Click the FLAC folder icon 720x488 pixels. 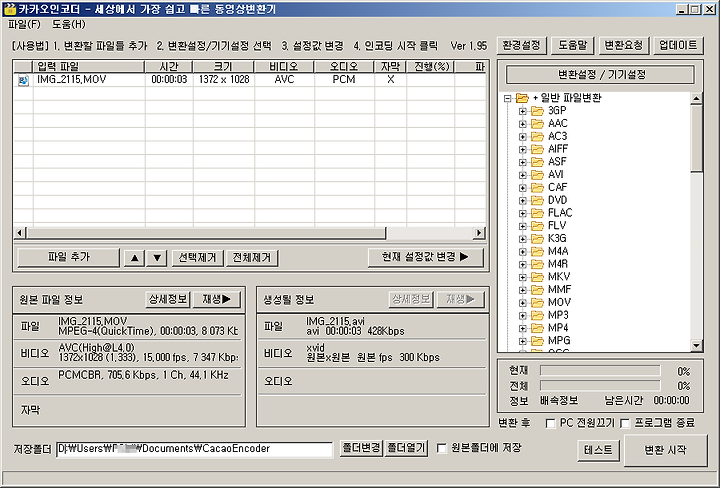[x=537, y=213]
